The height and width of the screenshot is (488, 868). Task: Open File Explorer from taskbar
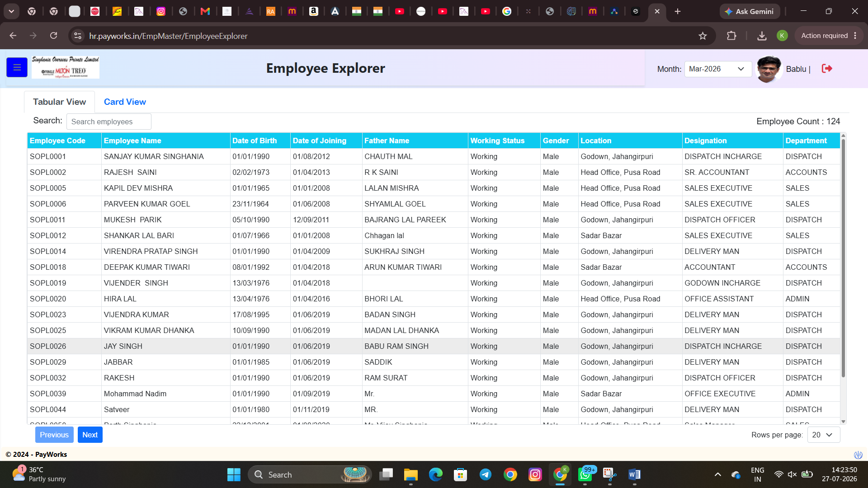410,474
